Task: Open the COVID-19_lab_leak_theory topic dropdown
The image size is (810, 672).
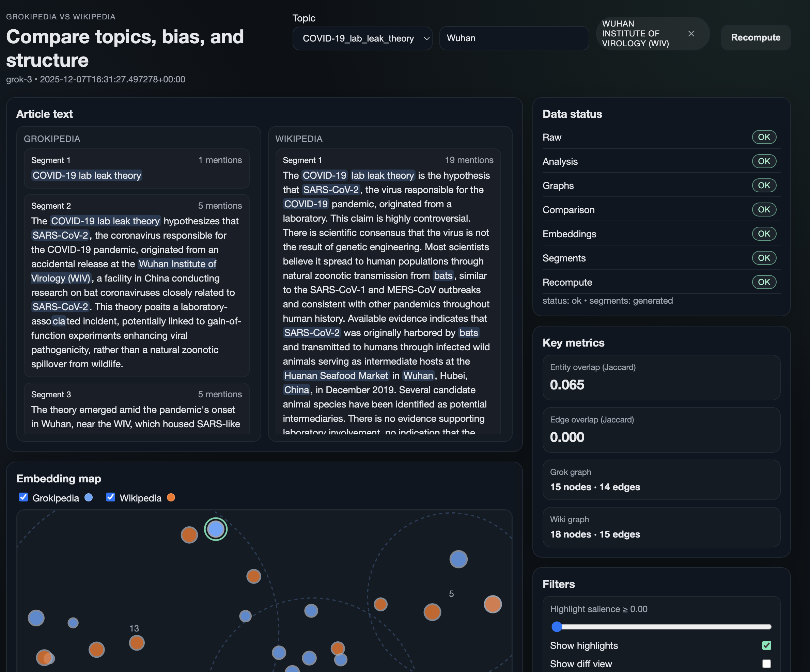Action: click(362, 38)
